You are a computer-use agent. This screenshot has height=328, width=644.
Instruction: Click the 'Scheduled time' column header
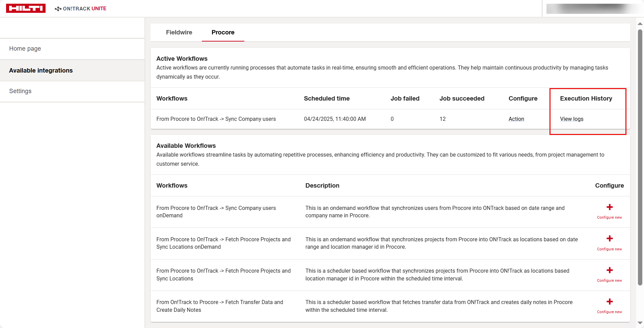click(x=327, y=99)
